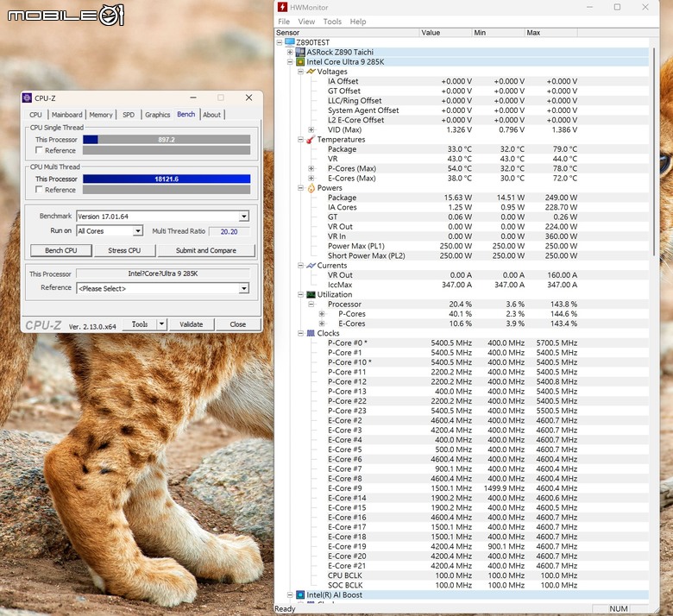The height and width of the screenshot is (616, 673).
Task: Open the Tools menu in HWMonitor
Action: [332, 22]
